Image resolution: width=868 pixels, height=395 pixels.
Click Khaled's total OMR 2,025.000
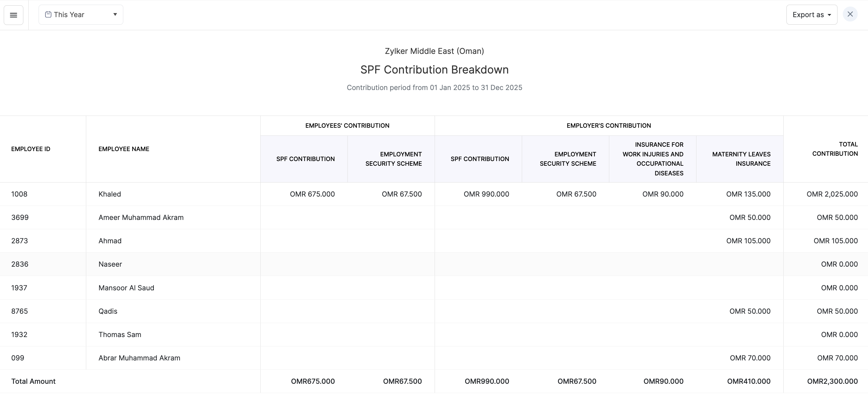832,194
